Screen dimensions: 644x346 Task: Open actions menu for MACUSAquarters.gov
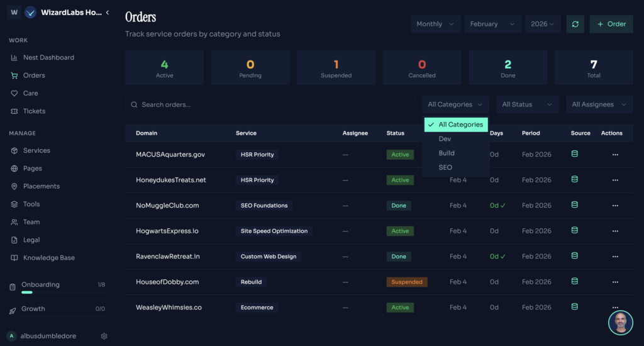point(614,155)
